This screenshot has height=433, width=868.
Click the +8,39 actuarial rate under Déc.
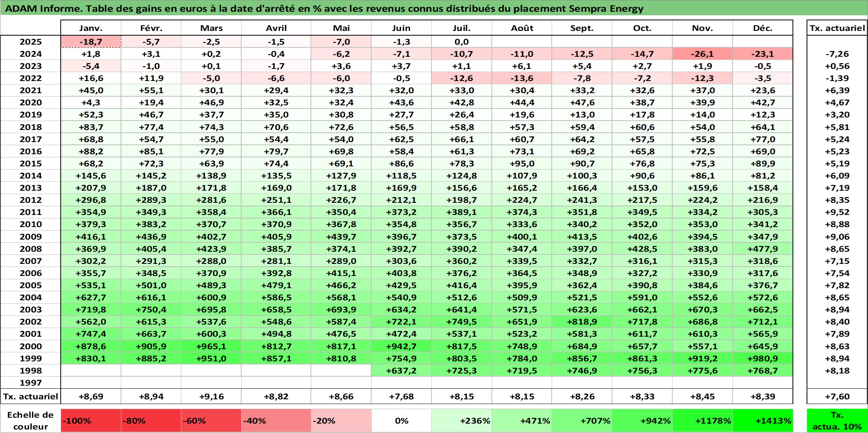[763, 396]
